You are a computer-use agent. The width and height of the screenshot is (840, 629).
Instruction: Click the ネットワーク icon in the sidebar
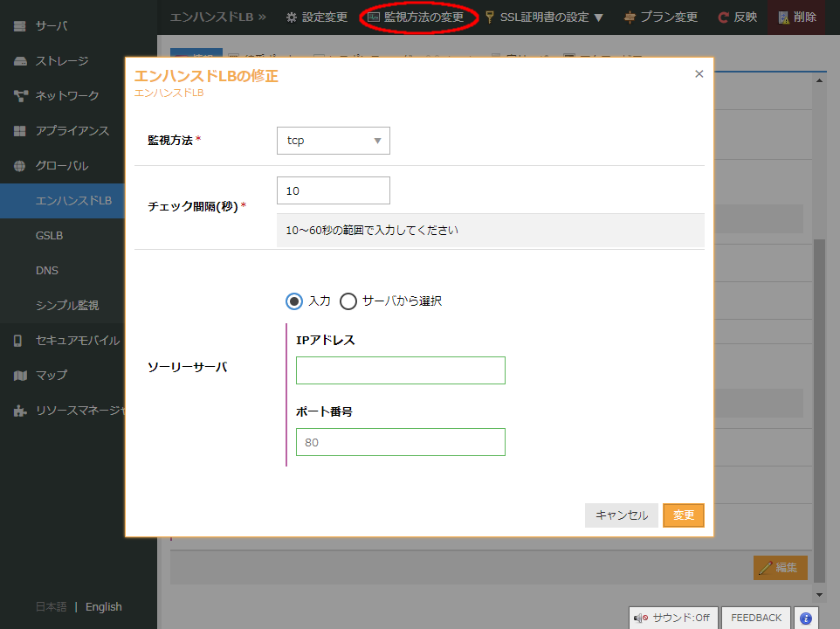click(22, 96)
